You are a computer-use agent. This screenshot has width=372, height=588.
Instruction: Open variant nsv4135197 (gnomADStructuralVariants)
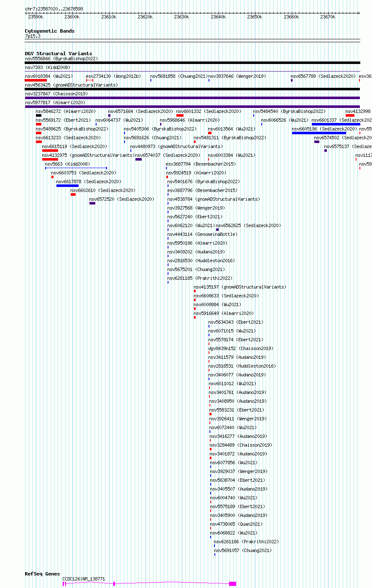click(x=240, y=287)
